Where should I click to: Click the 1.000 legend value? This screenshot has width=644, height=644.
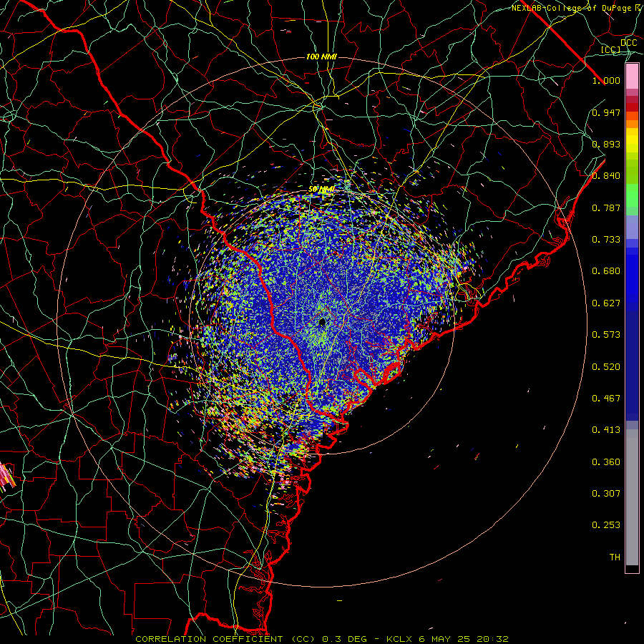(606, 80)
